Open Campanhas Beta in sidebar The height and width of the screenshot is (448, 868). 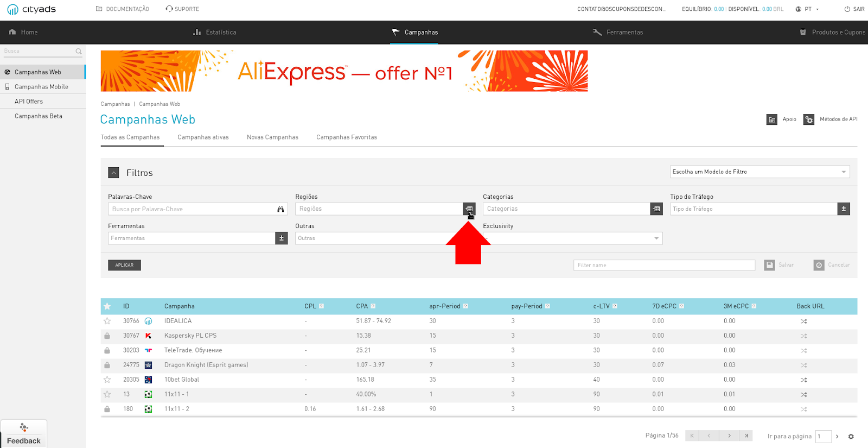(43, 116)
